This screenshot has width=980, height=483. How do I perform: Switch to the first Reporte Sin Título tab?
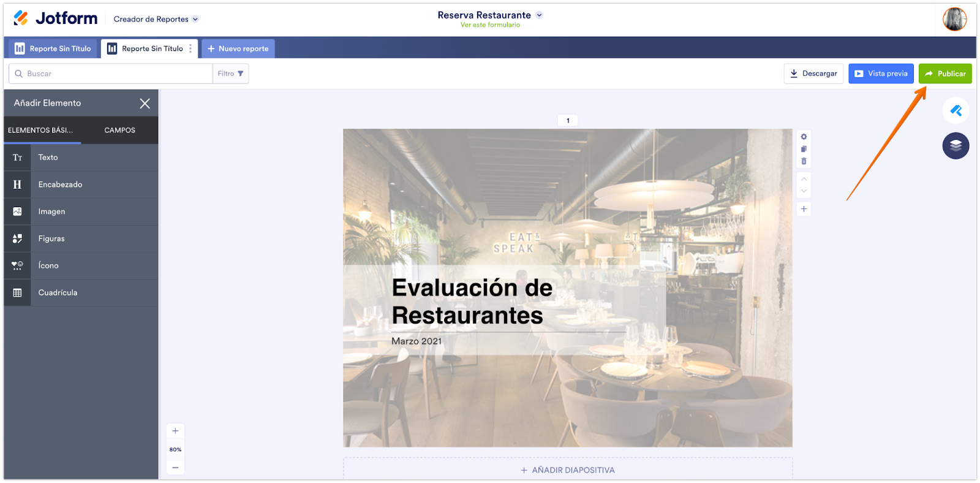(53, 48)
